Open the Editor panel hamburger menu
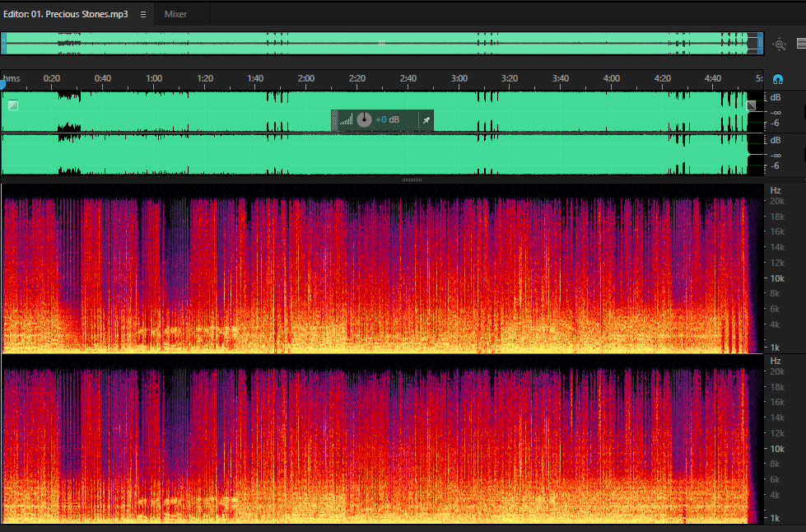This screenshot has height=532, width=806. tap(143, 14)
